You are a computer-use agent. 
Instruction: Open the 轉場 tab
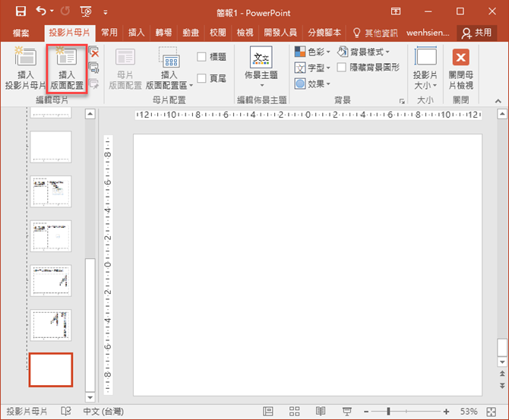tap(163, 33)
